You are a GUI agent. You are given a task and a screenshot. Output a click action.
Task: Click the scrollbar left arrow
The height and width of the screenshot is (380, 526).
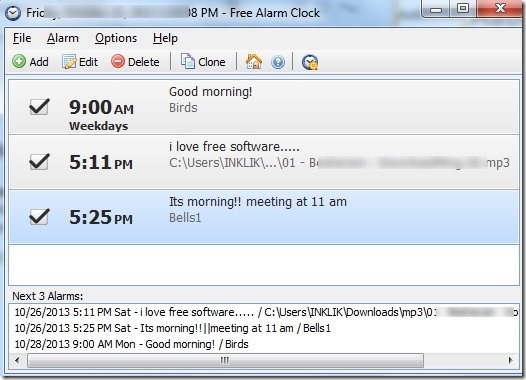17,361
